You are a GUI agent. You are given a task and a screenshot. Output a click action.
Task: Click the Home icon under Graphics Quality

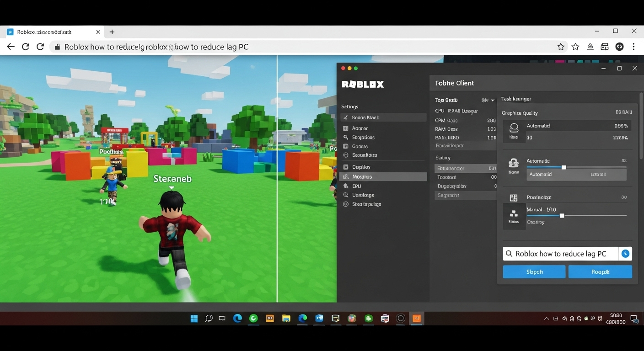click(x=513, y=129)
